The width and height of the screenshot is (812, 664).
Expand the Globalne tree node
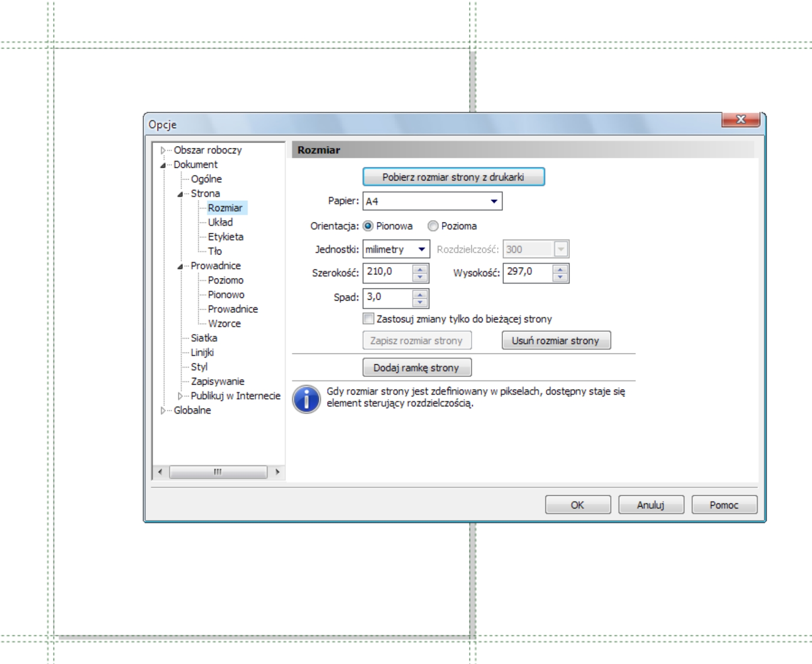(x=163, y=410)
